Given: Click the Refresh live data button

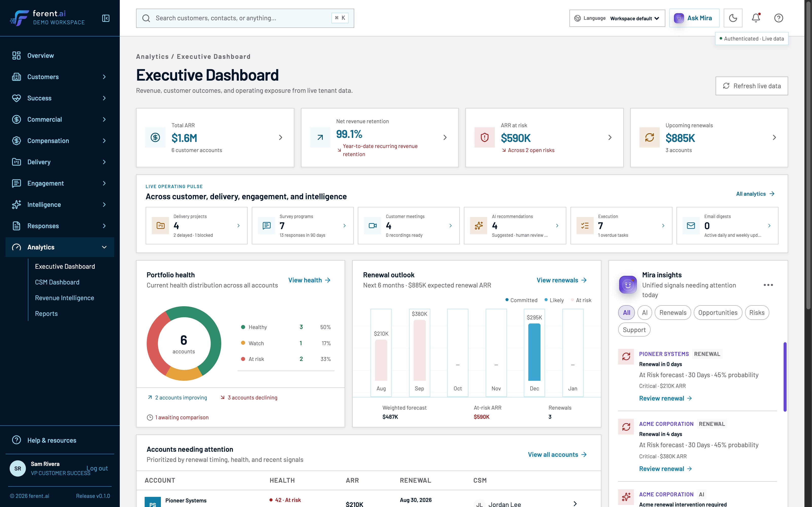Looking at the screenshot, I should 752,86.
